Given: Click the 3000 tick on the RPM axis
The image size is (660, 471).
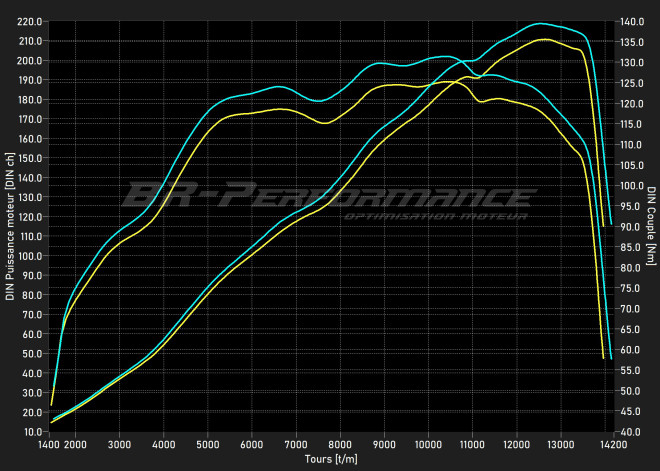Looking at the screenshot, I should point(119,444).
